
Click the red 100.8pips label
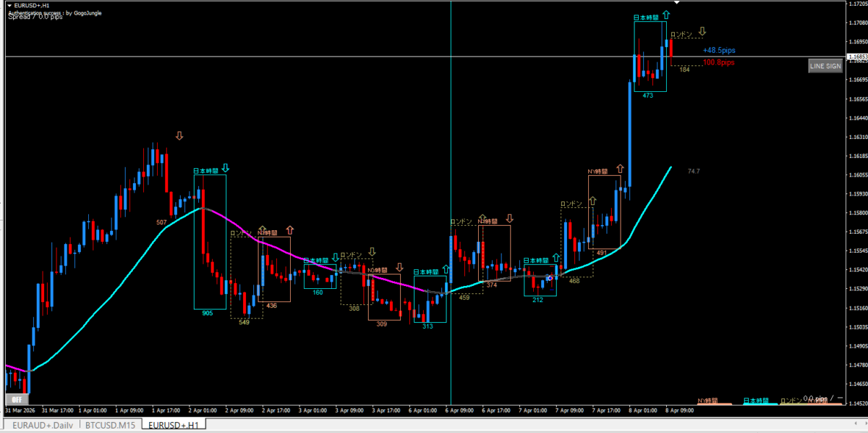point(718,63)
